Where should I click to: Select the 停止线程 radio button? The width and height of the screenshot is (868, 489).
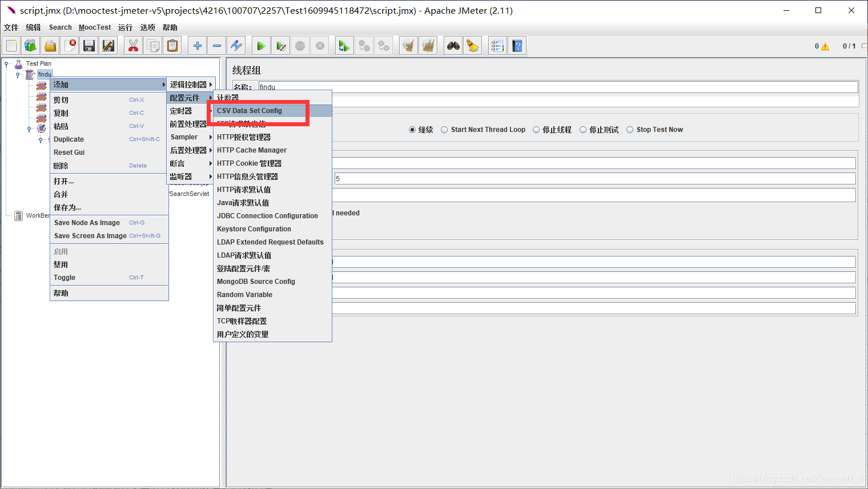pos(536,130)
